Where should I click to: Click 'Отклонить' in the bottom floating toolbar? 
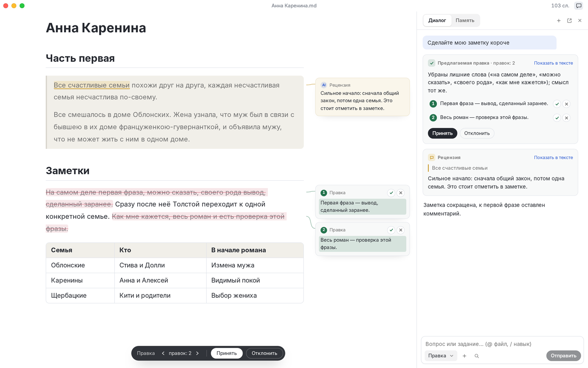264,353
